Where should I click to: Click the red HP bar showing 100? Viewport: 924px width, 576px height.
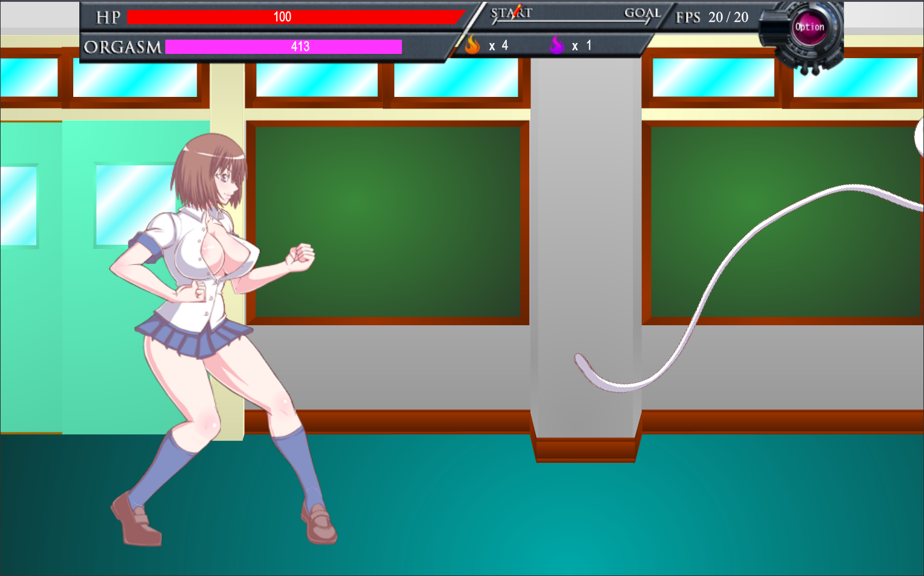(x=294, y=17)
